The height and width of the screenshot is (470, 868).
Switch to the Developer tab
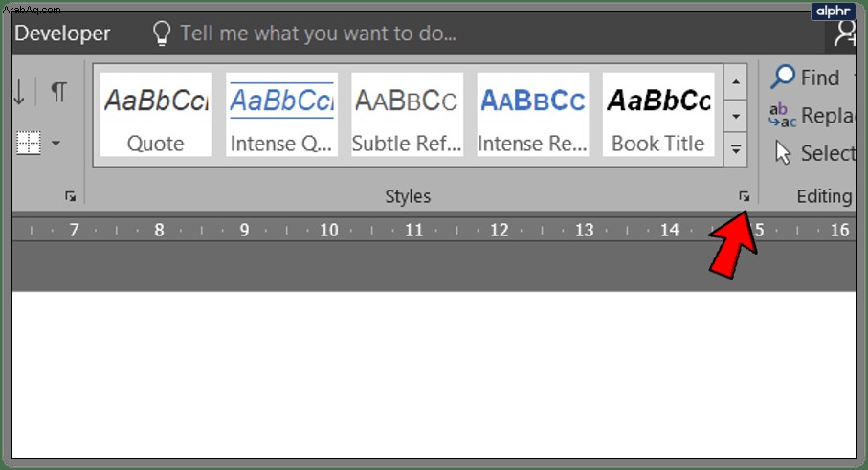pos(62,34)
